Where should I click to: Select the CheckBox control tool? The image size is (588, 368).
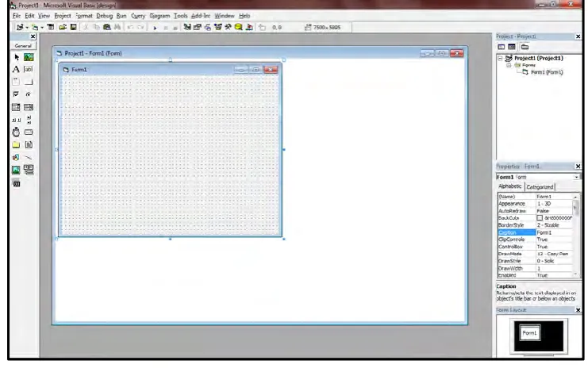tap(16, 94)
